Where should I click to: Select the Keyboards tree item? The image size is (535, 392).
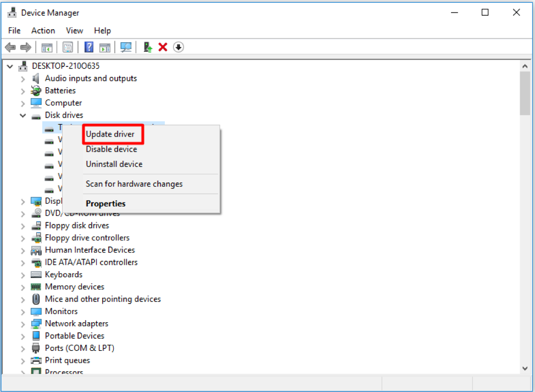tap(64, 275)
